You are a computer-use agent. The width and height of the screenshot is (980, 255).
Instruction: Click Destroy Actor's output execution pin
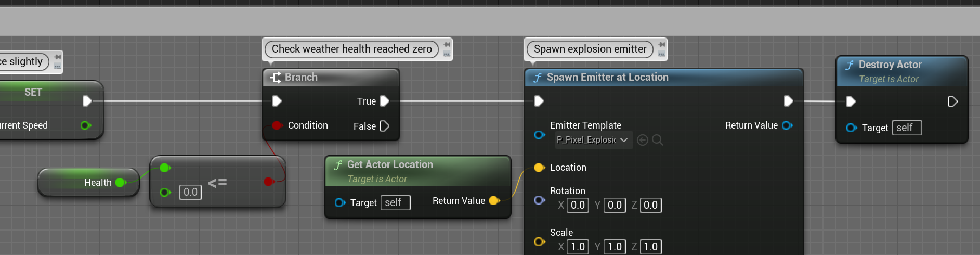click(953, 101)
